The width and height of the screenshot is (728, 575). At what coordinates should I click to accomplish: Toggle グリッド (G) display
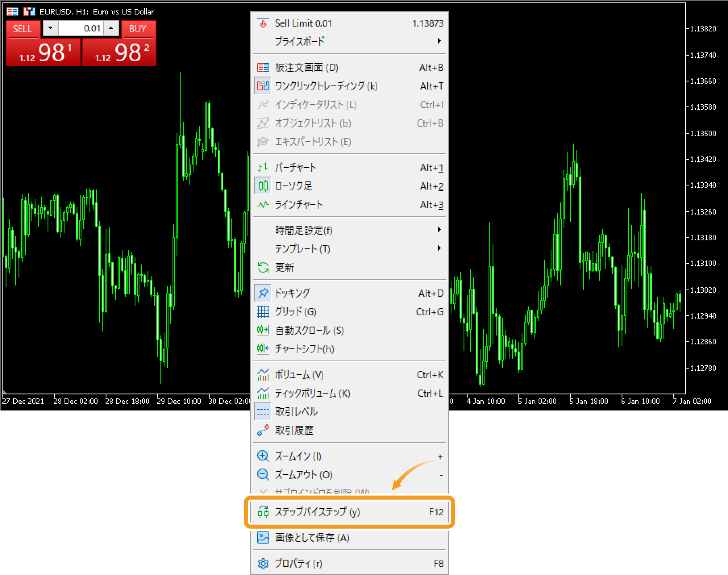349,312
